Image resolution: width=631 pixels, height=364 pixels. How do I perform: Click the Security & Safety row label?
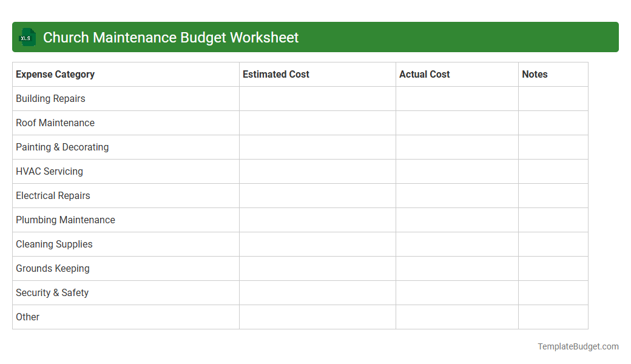tap(52, 292)
